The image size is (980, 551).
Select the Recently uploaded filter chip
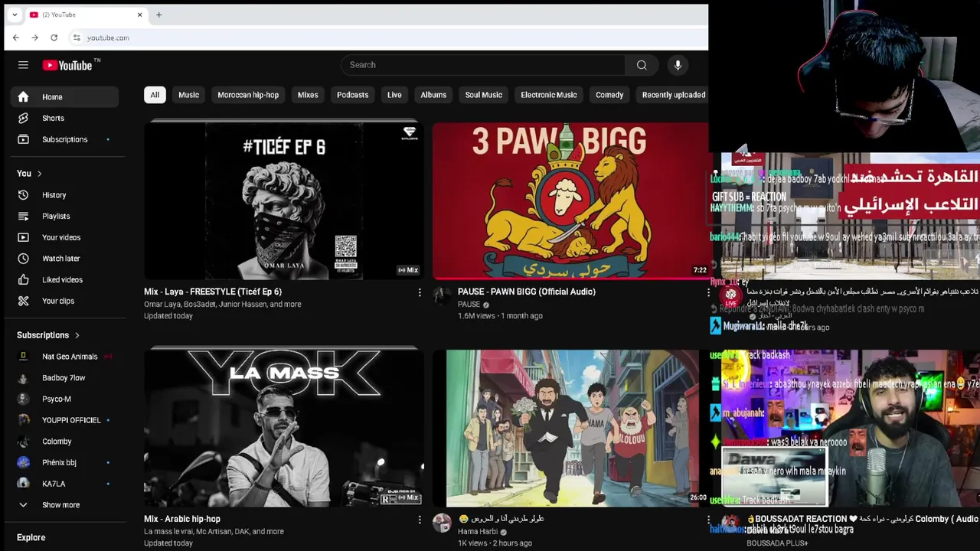pyautogui.click(x=674, y=95)
